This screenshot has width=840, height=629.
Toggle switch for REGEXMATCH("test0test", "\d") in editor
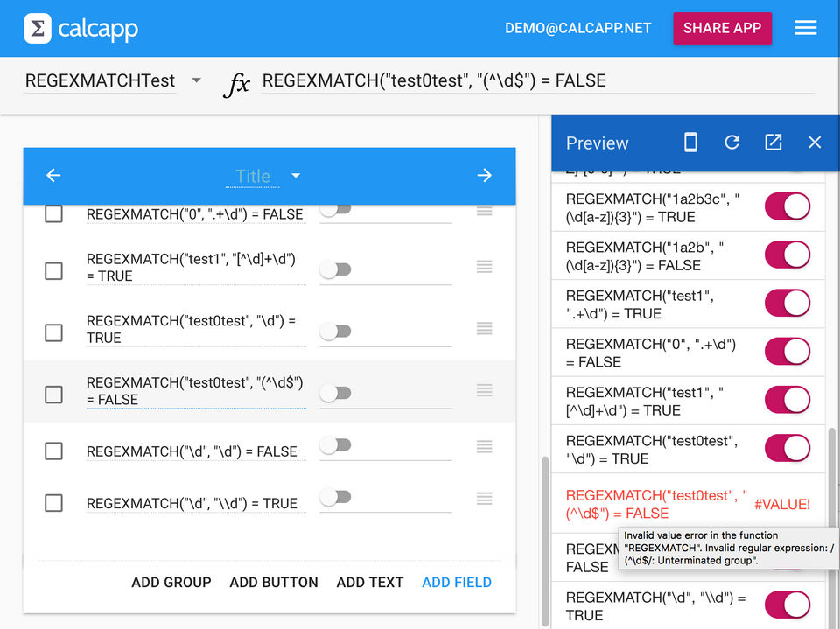[x=335, y=332]
